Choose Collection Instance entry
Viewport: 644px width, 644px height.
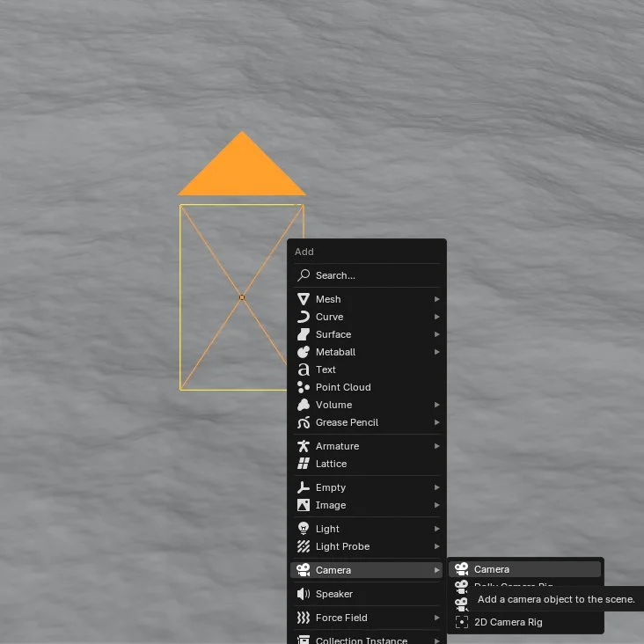point(366,639)
